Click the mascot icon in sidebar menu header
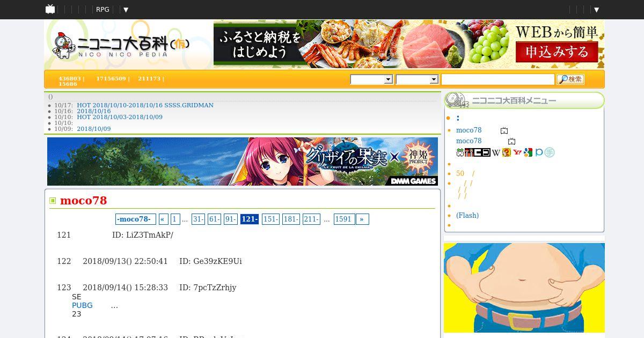This screenshot has width=644, height=338. pos(457,100)
